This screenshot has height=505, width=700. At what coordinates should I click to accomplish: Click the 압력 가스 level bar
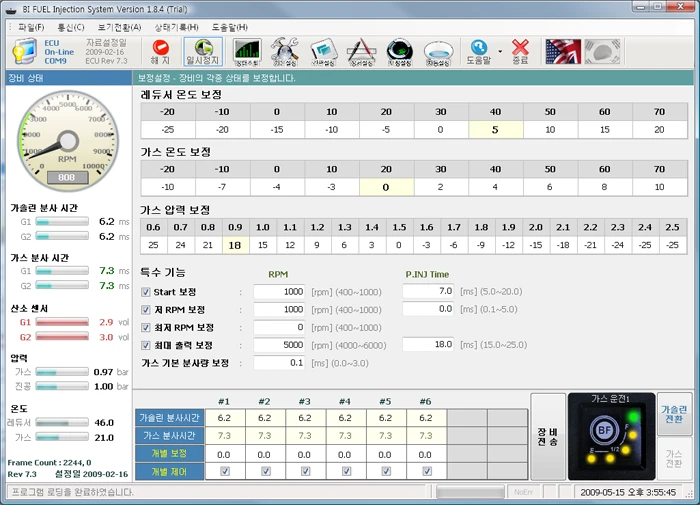pos(62,372)
